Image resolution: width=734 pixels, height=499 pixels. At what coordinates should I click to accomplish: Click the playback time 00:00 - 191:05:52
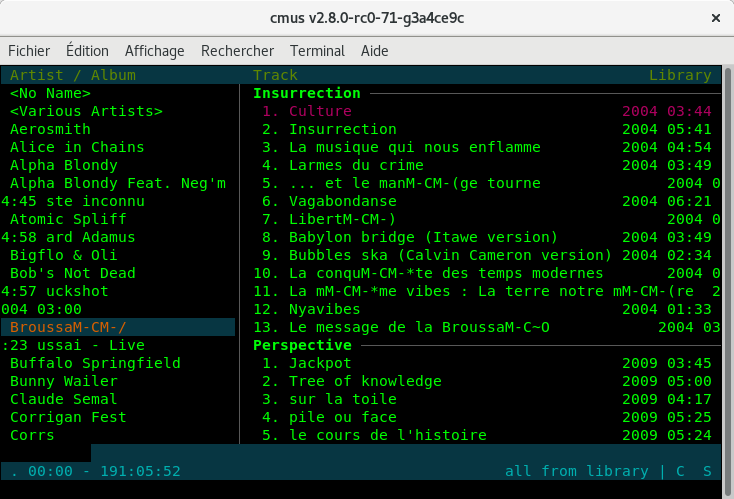[x=104, y=471]
